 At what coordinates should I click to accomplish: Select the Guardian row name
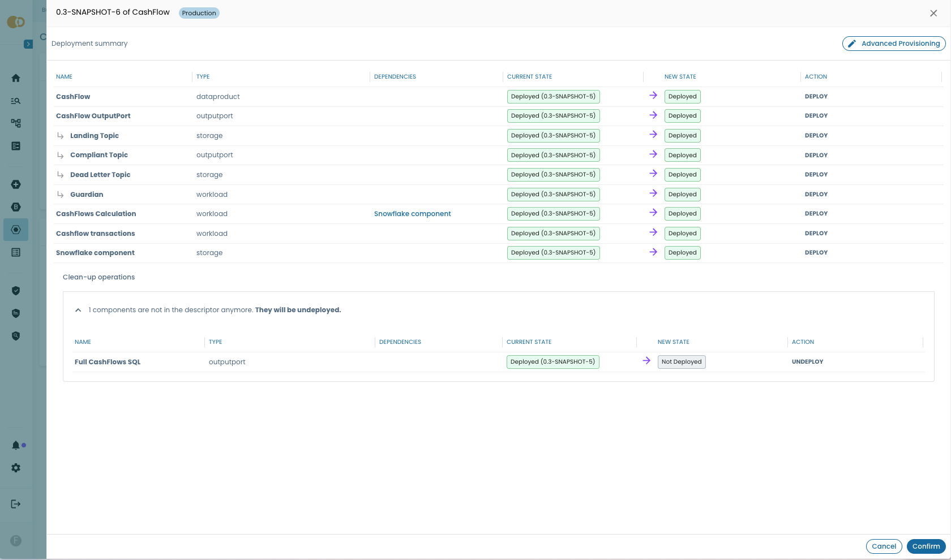[87, 195]
